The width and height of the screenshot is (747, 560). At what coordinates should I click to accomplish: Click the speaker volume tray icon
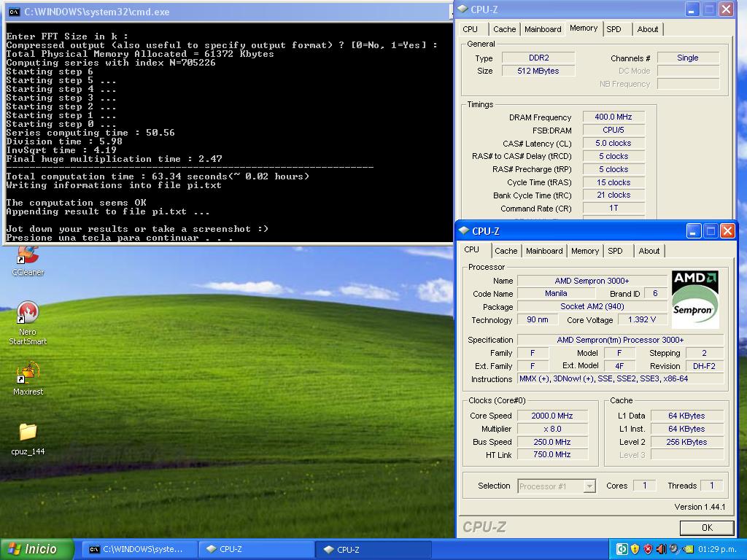[661, 549]
